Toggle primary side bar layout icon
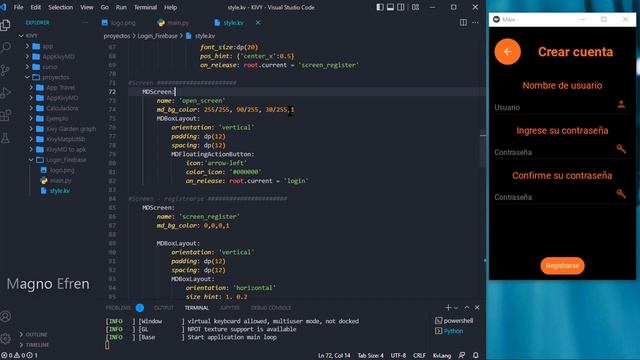This screenshot has width=640, height=360. click(x=380, y=7)
